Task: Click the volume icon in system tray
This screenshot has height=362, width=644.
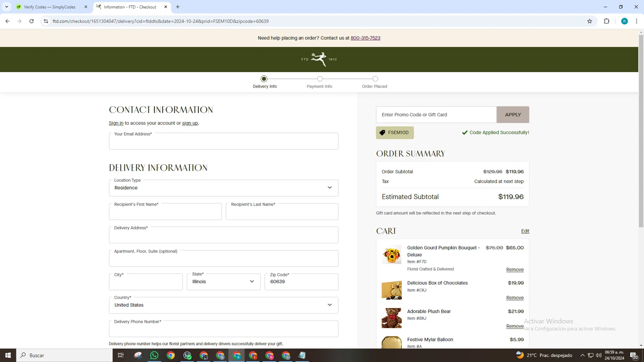Action: pos(598,355)
